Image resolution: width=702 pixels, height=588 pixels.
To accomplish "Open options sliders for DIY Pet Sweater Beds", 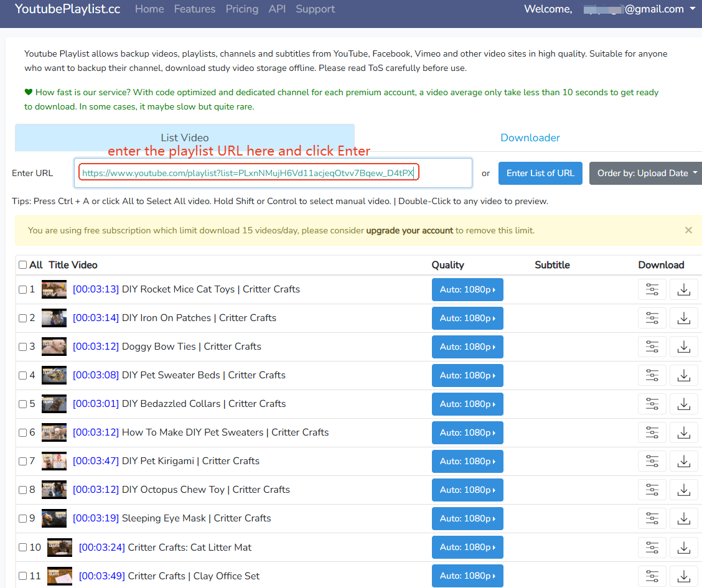I will tap(652, 375).
